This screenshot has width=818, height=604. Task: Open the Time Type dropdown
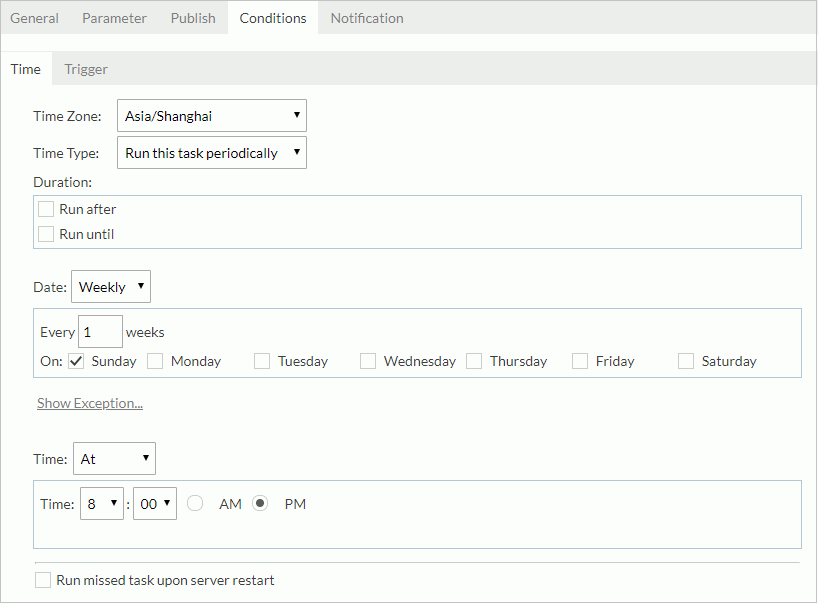pyautogui.click(x=211, y=153)
